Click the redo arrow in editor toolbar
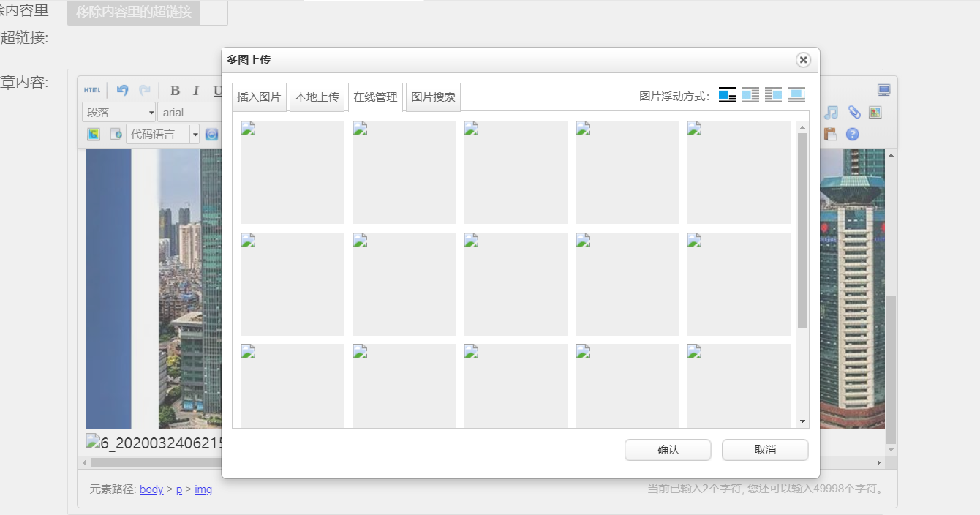The width and height of the screenshot is (980, 515). pos(145,90)
